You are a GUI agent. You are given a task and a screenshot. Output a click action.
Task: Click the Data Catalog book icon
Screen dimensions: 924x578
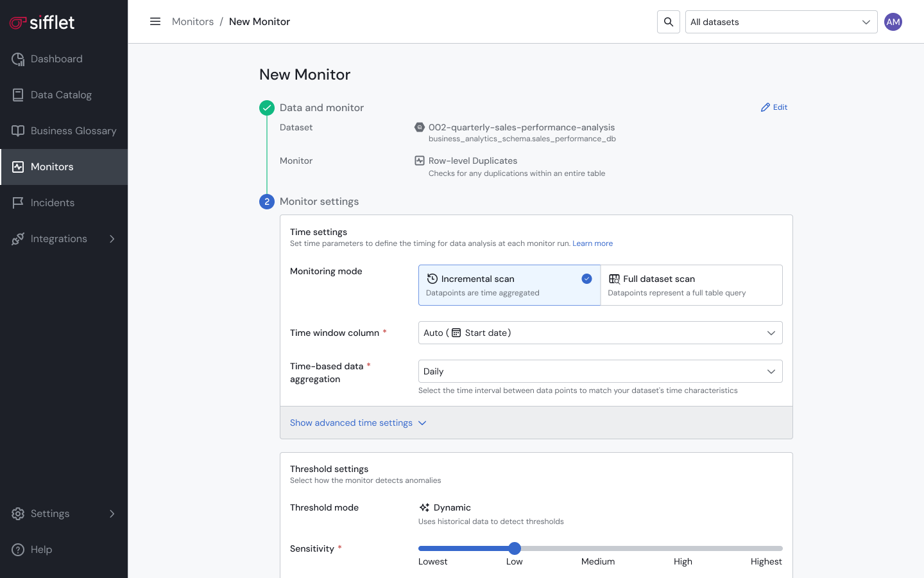point(18,95)
